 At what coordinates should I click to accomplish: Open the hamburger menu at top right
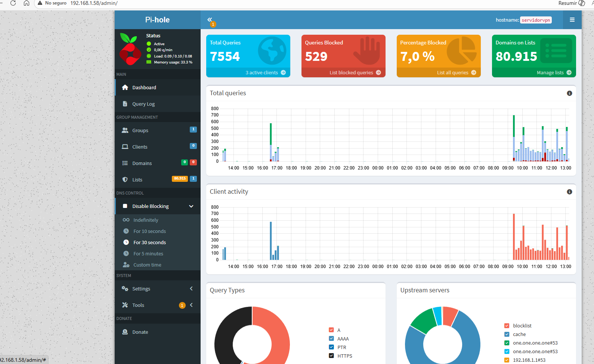tap(572, 20)
